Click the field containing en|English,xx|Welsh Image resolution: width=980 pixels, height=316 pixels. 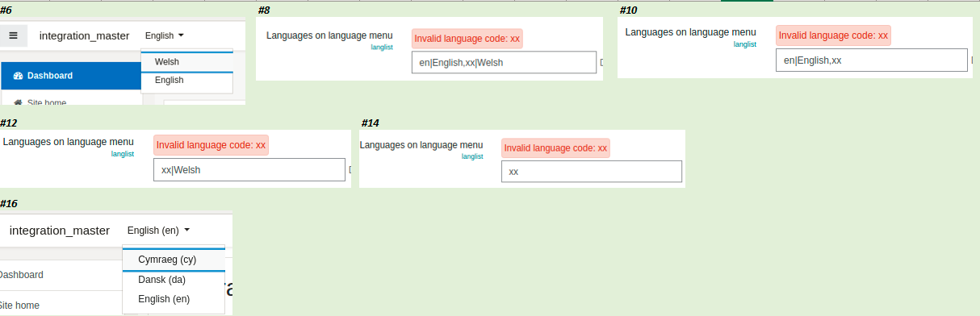pos(504,63)
